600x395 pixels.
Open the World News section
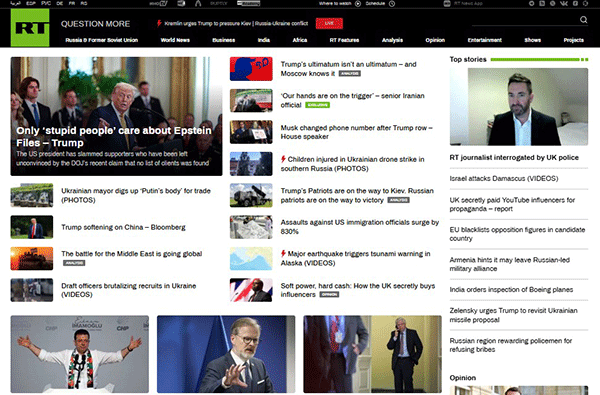pyautogui.click(x=175, y=40)
